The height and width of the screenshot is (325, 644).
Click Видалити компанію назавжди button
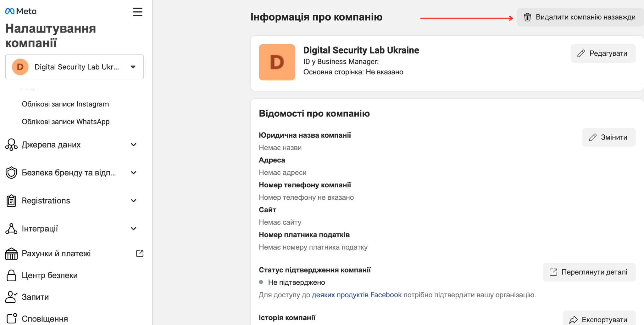pos(580,17)
